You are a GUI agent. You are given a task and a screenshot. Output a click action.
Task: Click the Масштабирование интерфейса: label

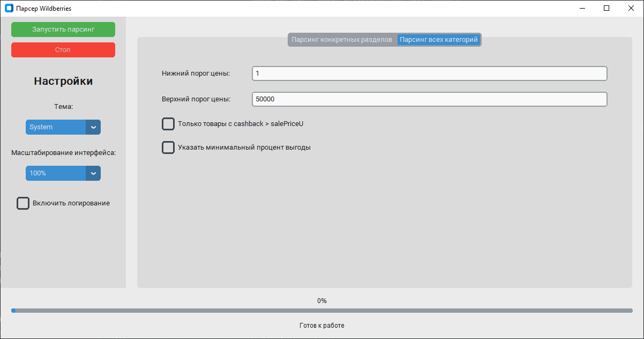tap(63, 153)
